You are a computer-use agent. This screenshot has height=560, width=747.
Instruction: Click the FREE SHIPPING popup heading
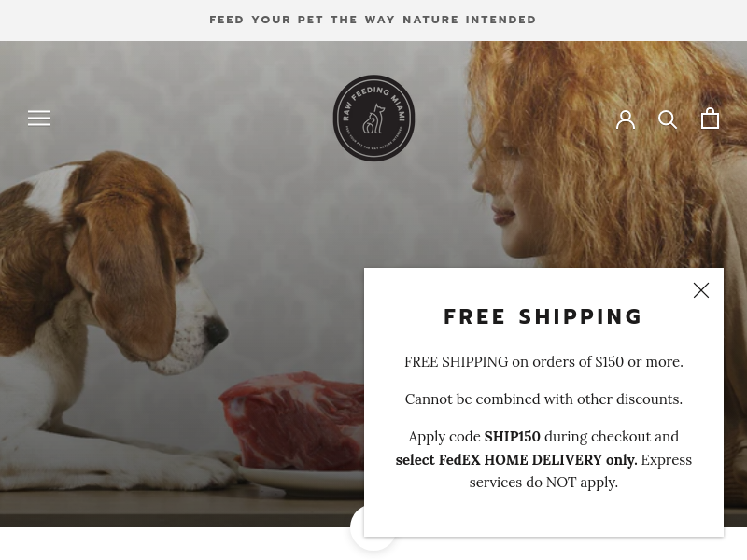543,316
